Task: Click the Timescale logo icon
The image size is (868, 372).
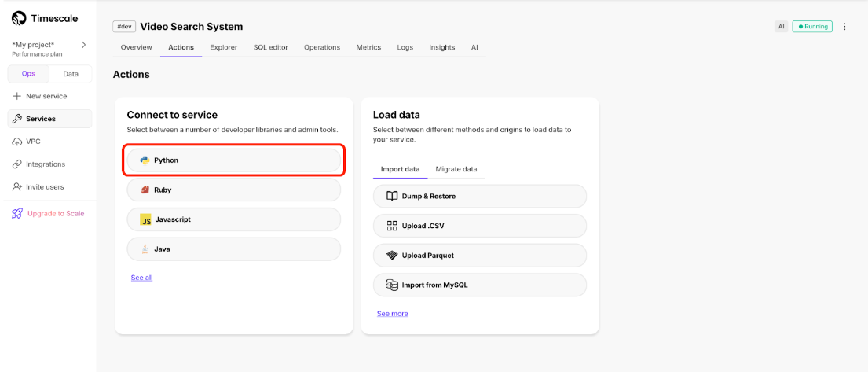Action: [19, 18]
